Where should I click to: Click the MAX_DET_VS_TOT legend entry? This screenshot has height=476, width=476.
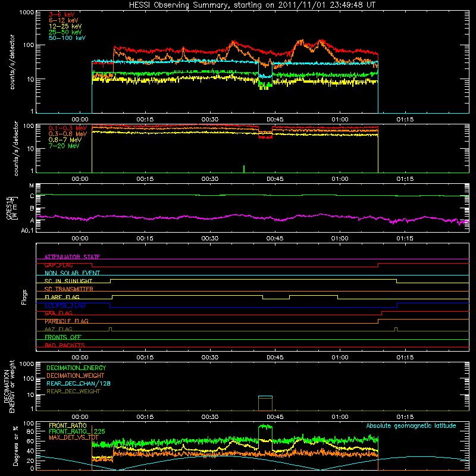74,437
